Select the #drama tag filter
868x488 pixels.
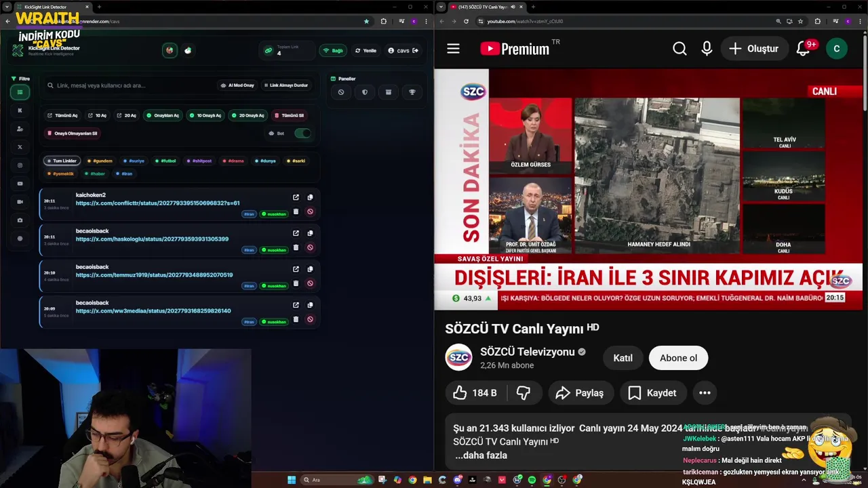tap(233, 161)
